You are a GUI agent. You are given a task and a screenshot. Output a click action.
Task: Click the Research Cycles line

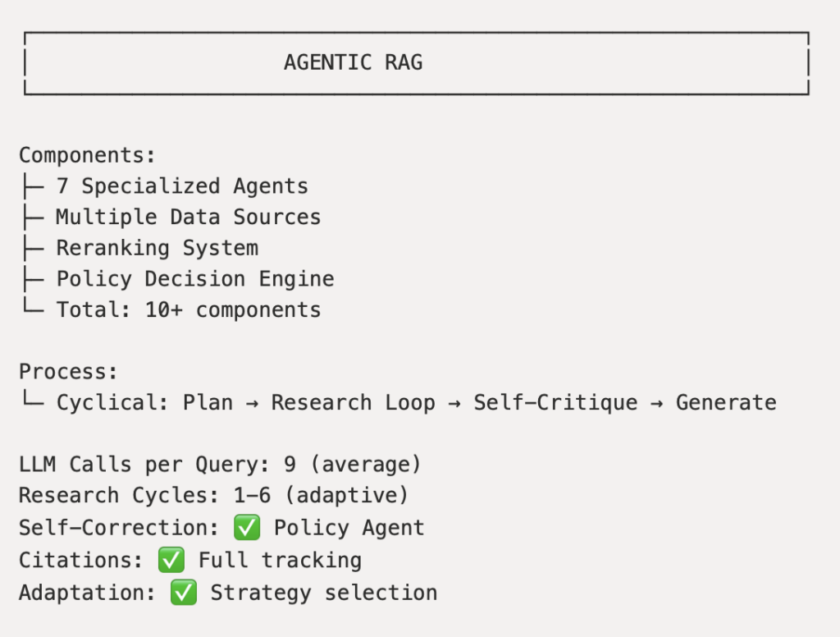point(213,497)
